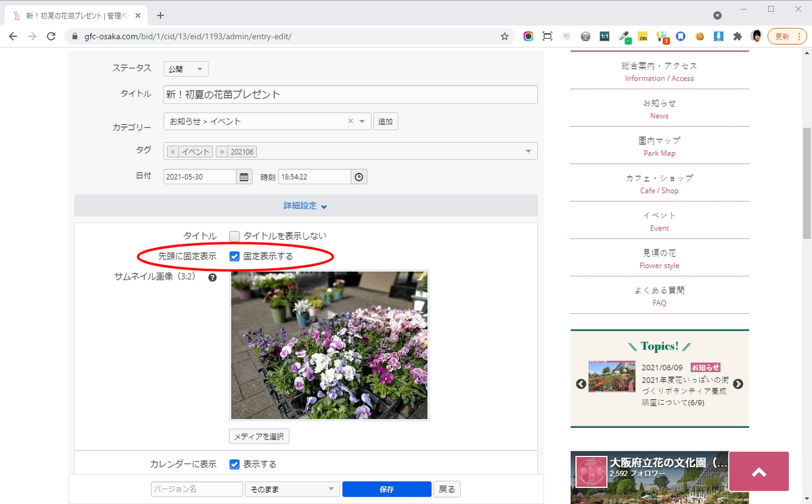
Task: Click the タイトル text input field
Action: tap(350, 94)
